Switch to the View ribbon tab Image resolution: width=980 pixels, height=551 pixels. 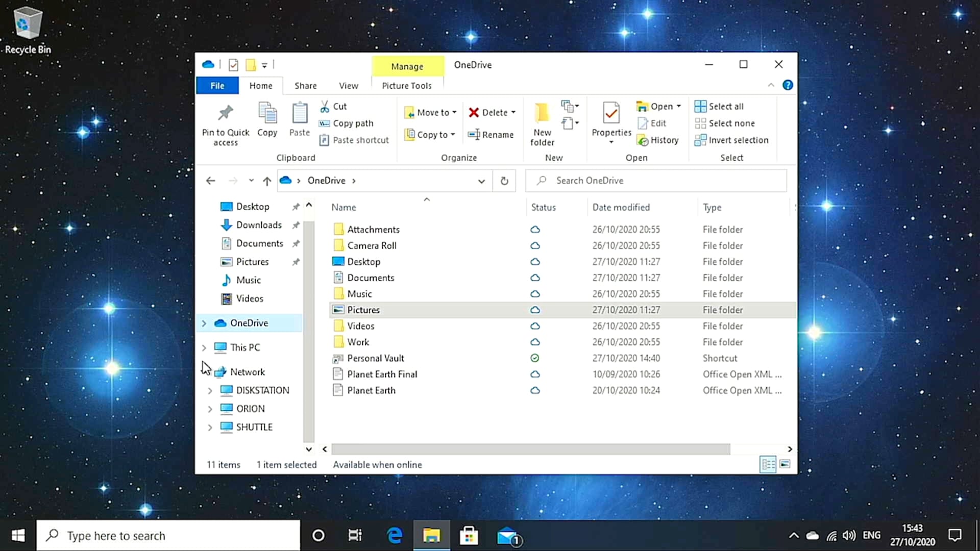[348, 86]
